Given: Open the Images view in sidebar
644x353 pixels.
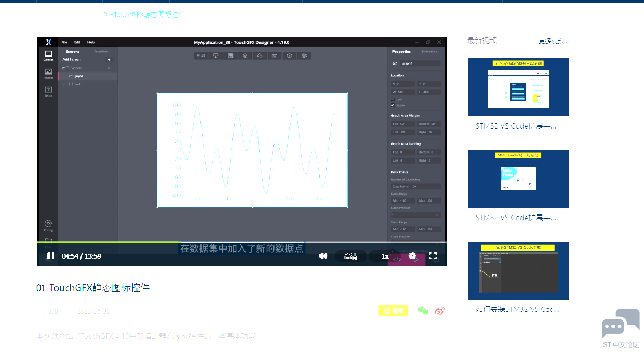Looking at the screenshot, I should [48, 74].
